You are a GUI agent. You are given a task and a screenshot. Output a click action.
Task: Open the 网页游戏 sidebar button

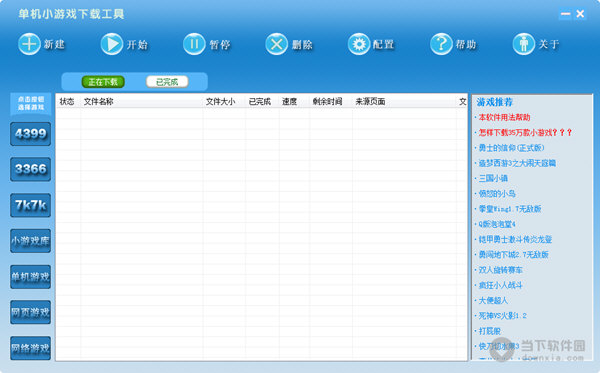click(x=31, y=313)
